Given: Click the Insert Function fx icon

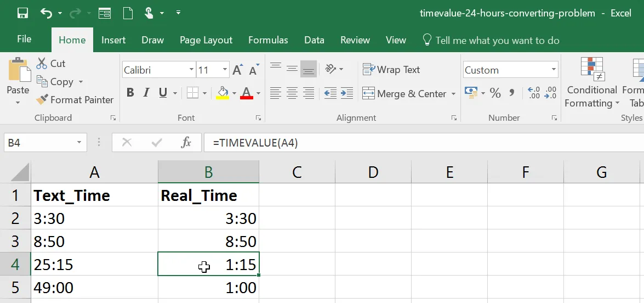Looking at the screenshot, I should pos(186,143).
